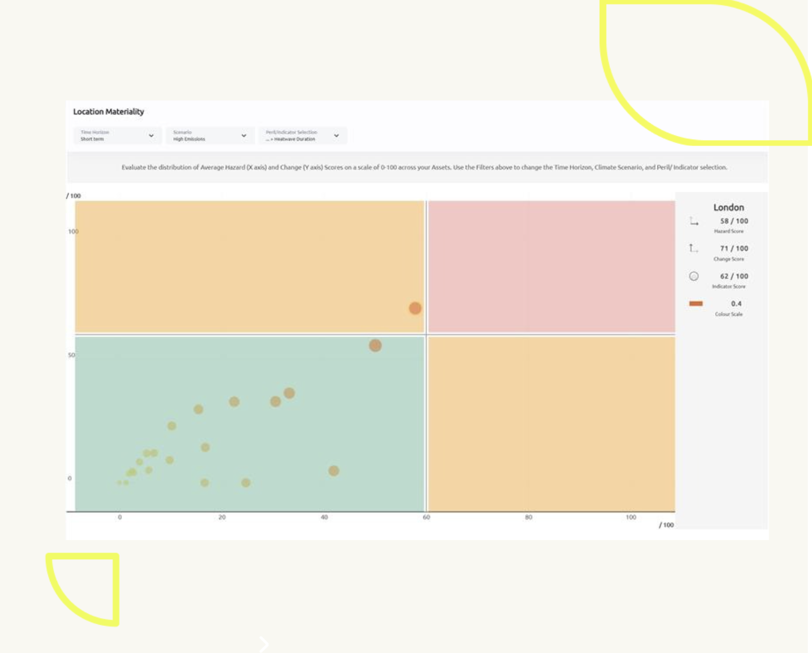Click the Scenario dropdown chevron arrow
Screen dimensions: 812x653
244,136
